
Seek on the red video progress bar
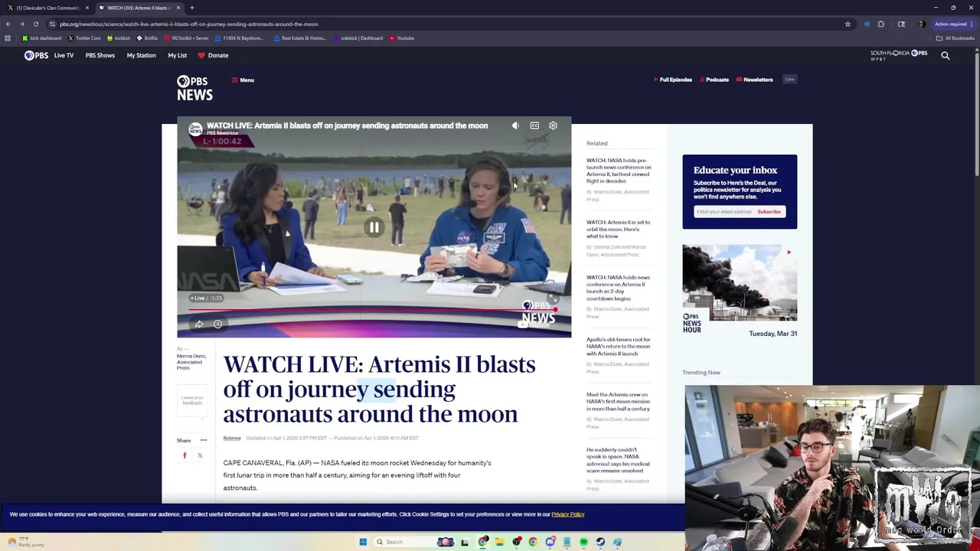(373, 310)
